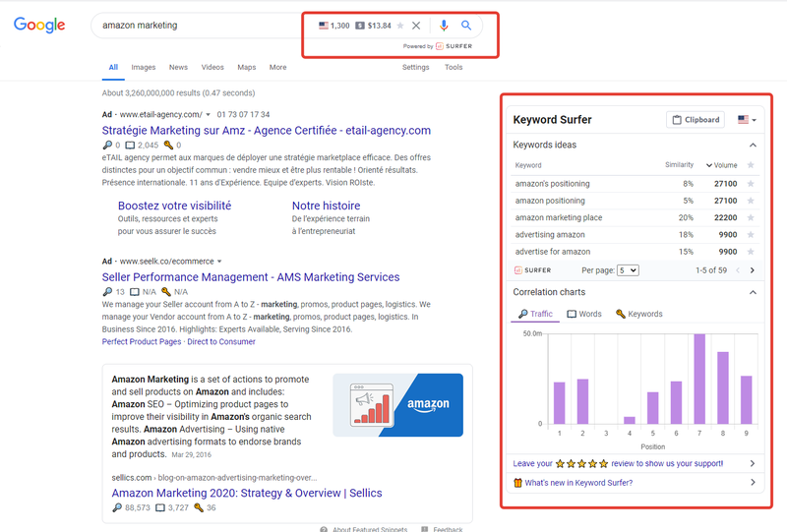Viewport: 787px width, 532px height.
Task: Open the country flag dropdown
Action: point(747,119)
